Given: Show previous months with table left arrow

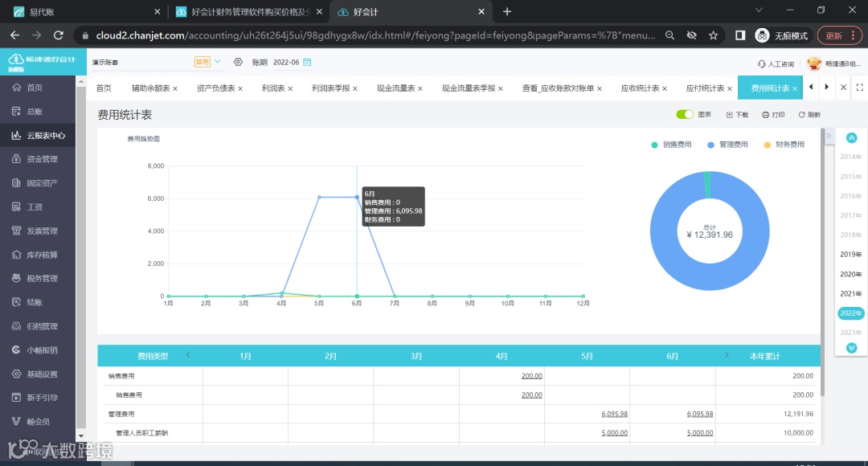Looking at the screenshot, I should pos(188,355).
